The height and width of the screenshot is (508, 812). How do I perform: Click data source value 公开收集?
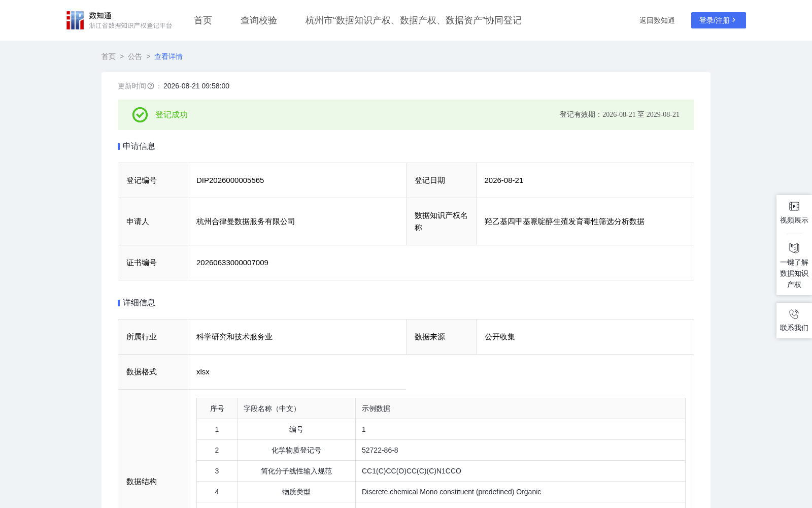(x=500, y=337)
